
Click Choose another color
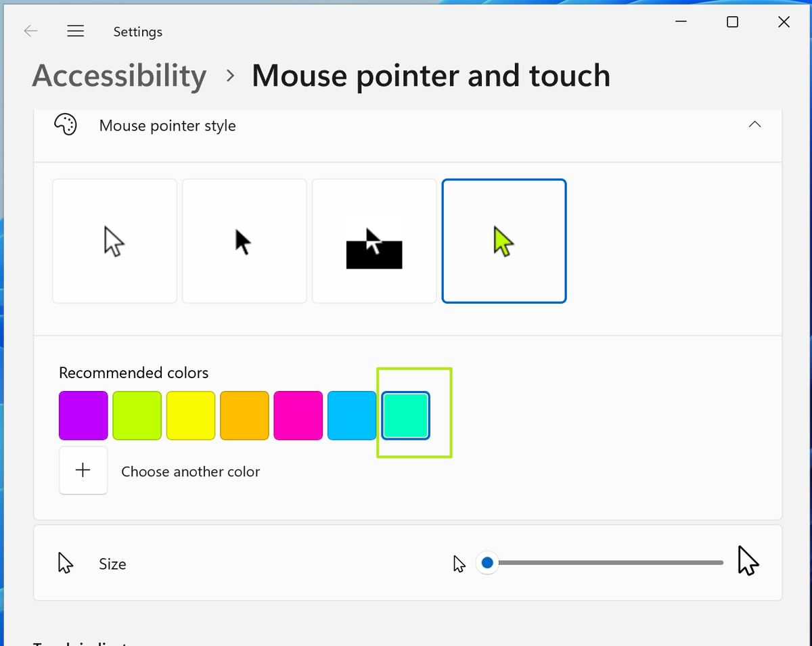coord(190,471)
